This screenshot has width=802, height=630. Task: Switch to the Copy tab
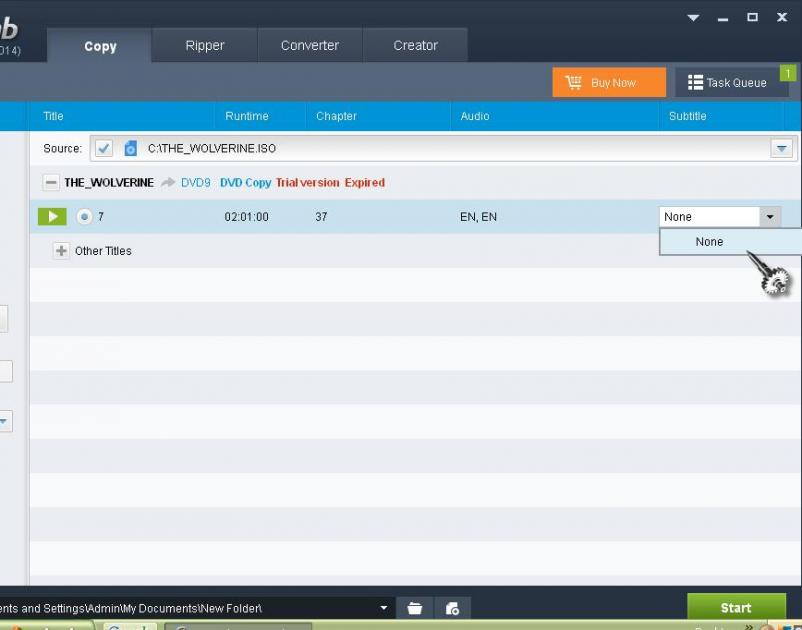(100, 46)
